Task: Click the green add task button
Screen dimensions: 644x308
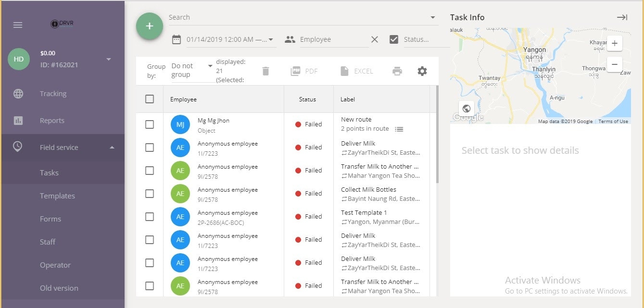Action: 149,26
